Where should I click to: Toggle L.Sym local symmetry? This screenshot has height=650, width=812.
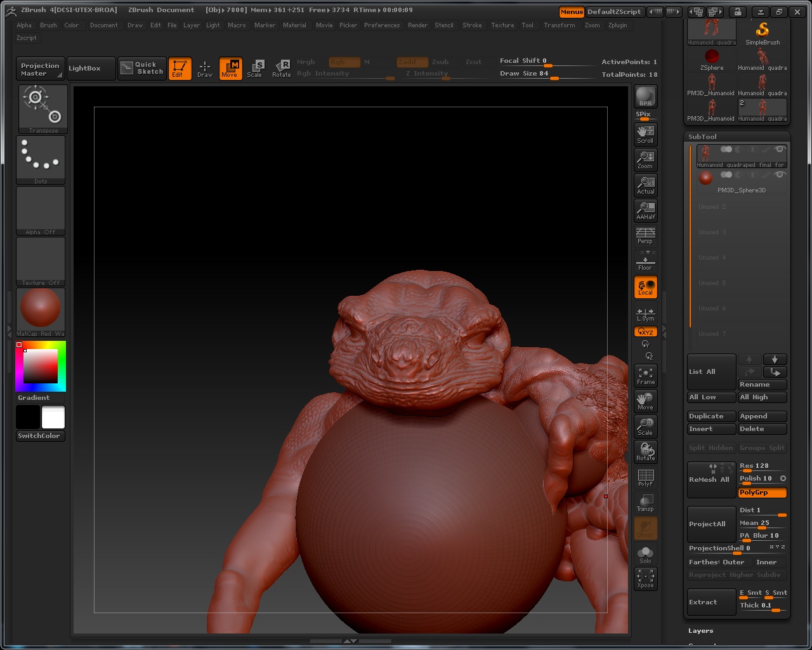[x=645, y=314]
